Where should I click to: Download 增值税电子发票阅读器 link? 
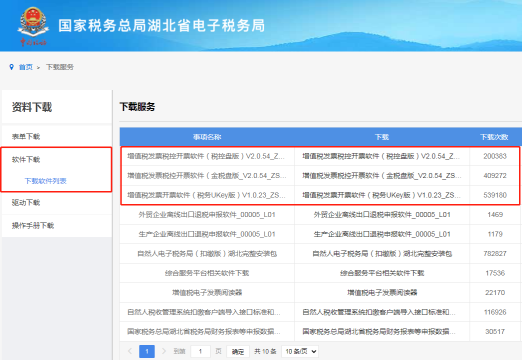[382, 293]
